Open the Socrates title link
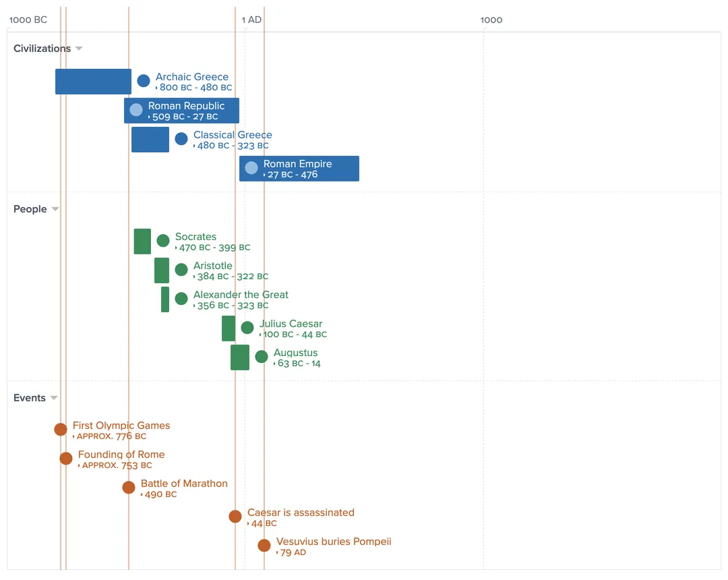This screenshot has width=728, height=580. [195, 237]
